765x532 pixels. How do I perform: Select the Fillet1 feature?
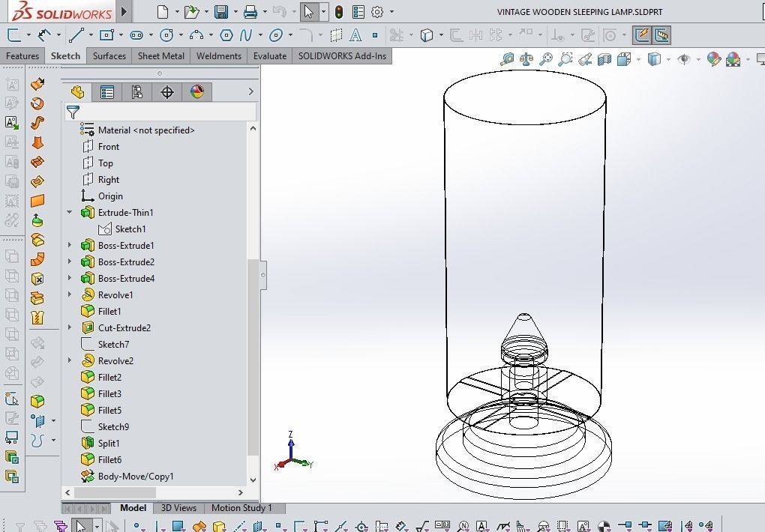coord(109,311)
